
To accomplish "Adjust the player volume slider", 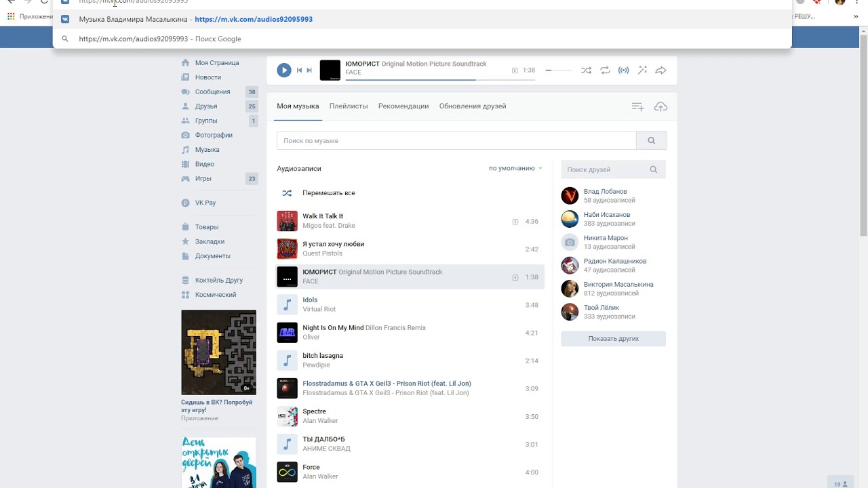I will point(558,70).
